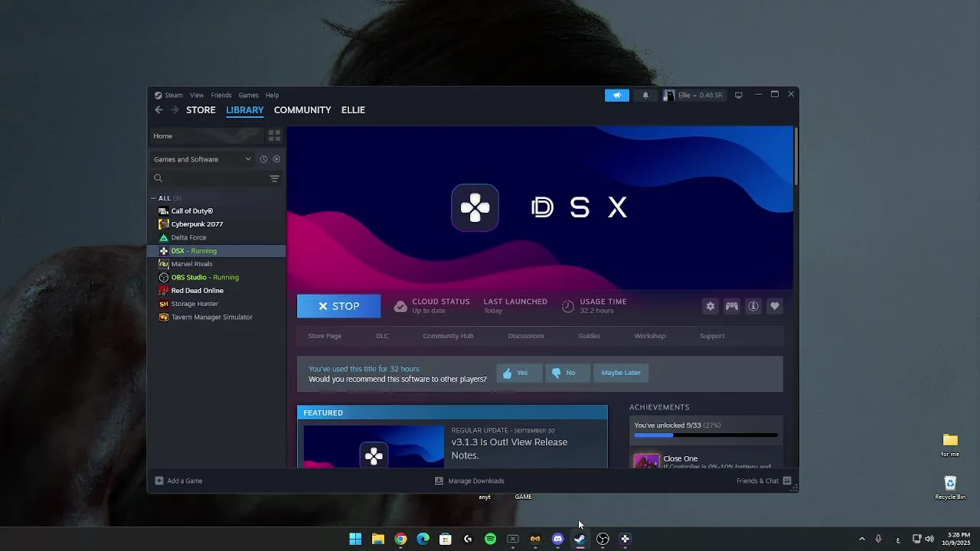Open the DSX DLC link
Viewport: 980px width, 551px height.
pyautogui.click(x=382, y=336)
